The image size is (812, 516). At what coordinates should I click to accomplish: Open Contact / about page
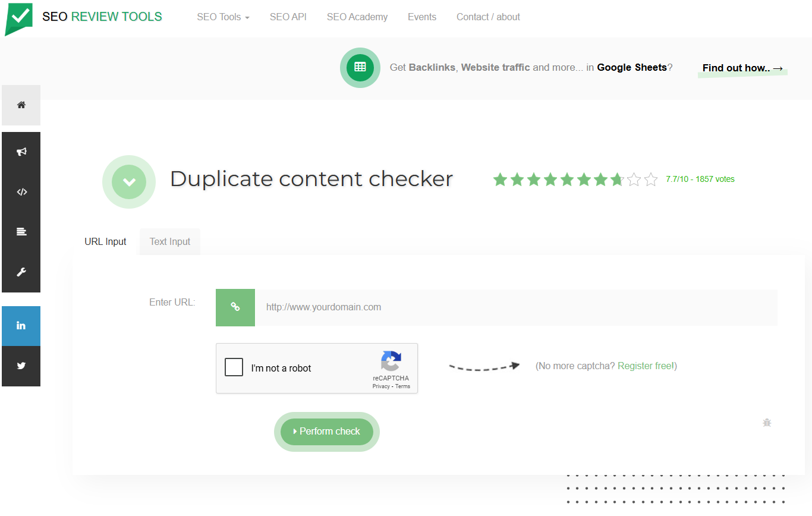488,17
